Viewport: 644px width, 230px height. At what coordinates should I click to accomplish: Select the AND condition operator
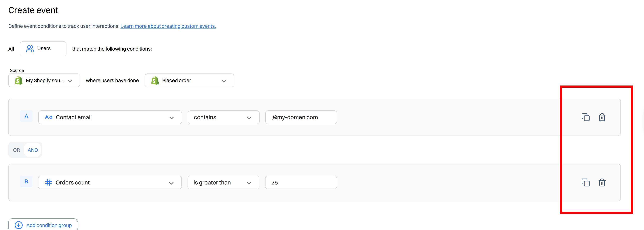[33, 150]
